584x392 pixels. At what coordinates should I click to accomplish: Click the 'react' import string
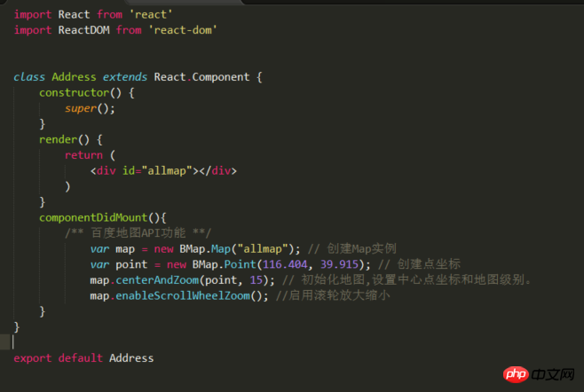click(151, 14)
